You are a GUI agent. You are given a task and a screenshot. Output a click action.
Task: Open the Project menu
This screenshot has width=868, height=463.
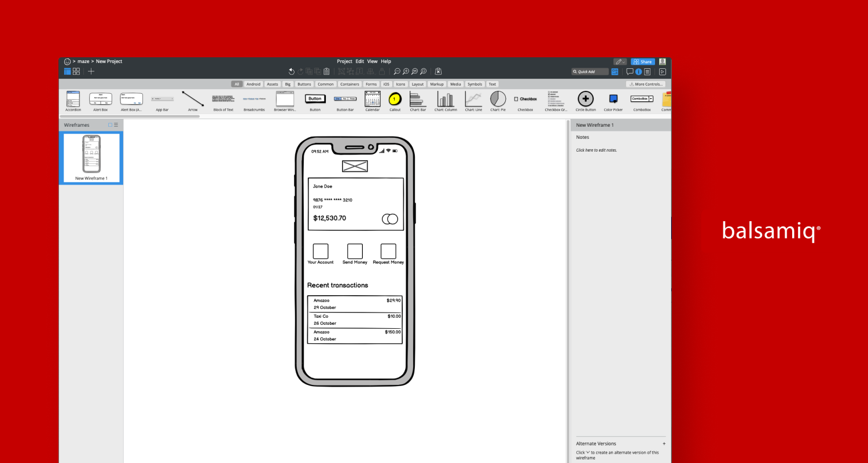point(344,61)
